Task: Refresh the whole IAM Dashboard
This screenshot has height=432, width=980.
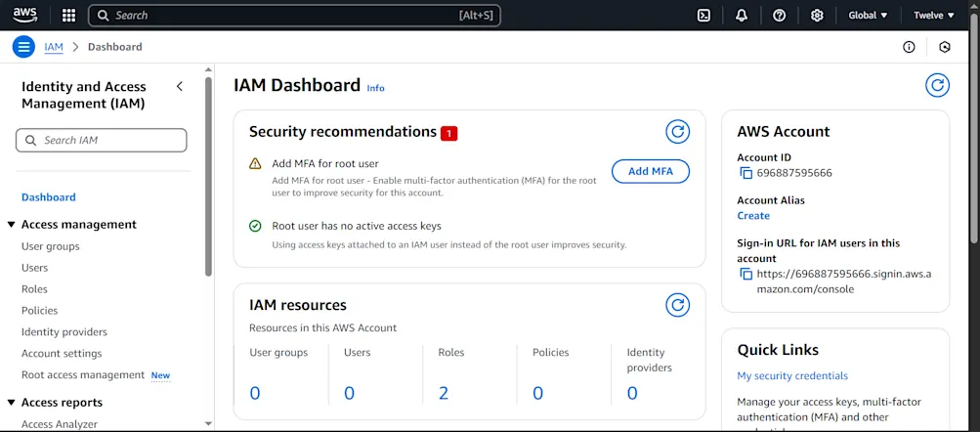Action: [x=937, y=85]
